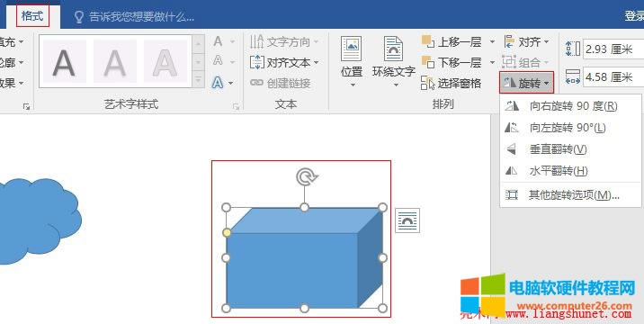Click the shape width field 4.58 厘米
Image resolution: width=644 pixels, height=324 pixels.
click(x=613, y=76)
